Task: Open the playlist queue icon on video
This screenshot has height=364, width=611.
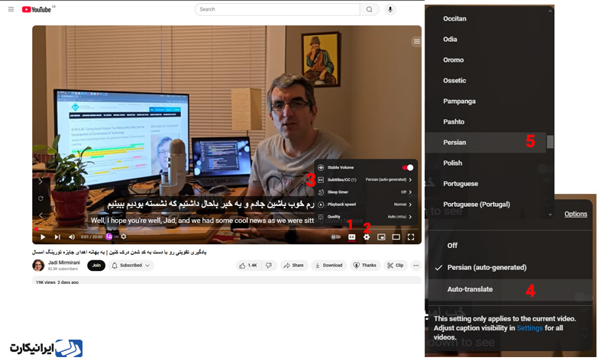Action: 416,41
